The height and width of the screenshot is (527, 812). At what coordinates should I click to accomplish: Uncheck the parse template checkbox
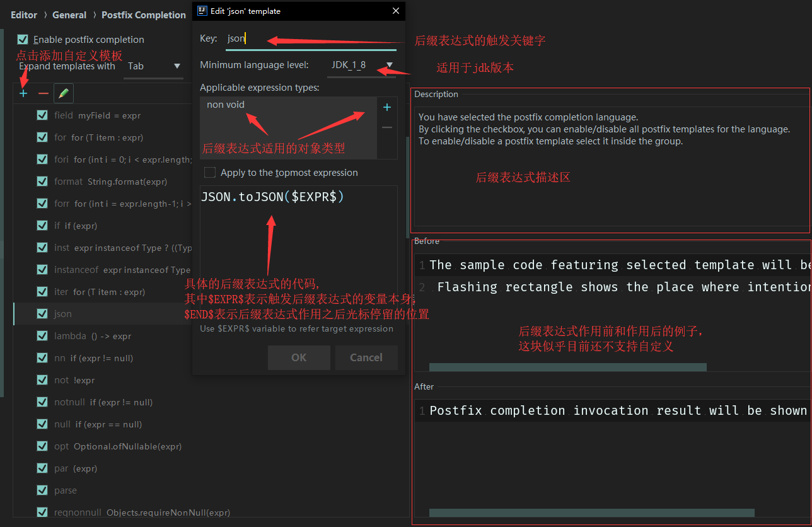pos(42,490)
